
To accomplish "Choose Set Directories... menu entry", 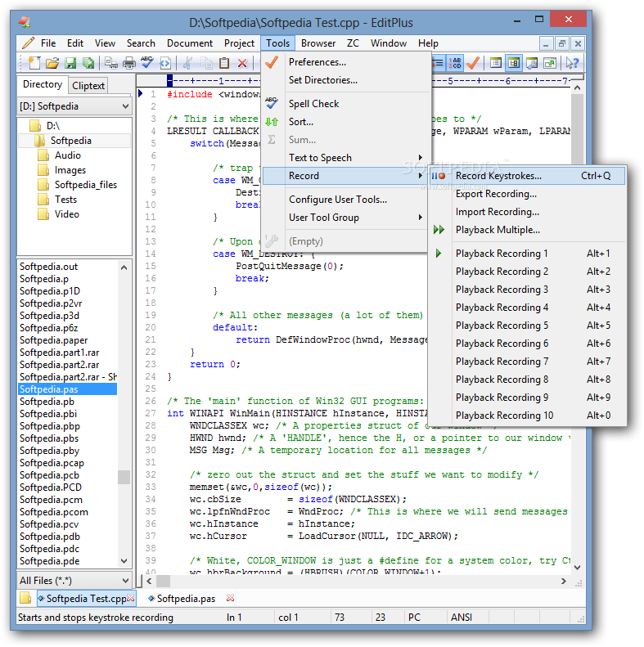I will coord(323,80).
